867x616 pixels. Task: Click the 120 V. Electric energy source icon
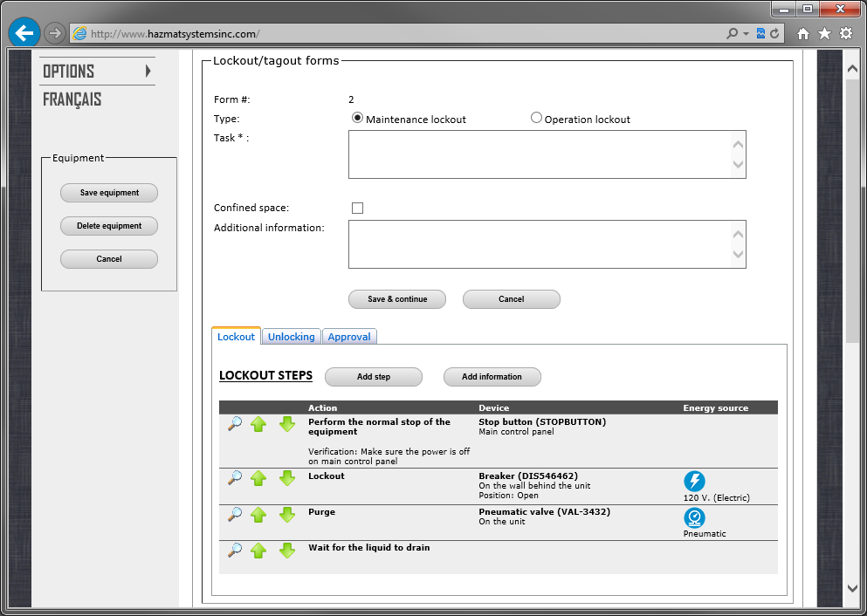(694, 481)
